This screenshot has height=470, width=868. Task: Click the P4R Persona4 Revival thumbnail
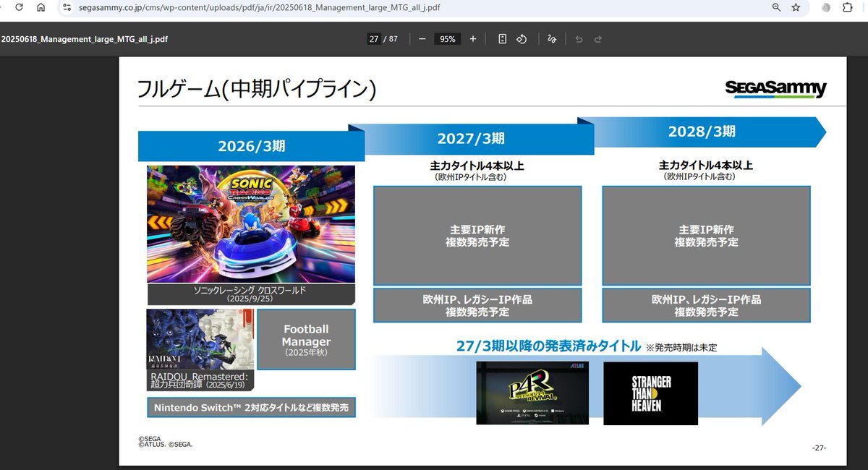(532, 393)
